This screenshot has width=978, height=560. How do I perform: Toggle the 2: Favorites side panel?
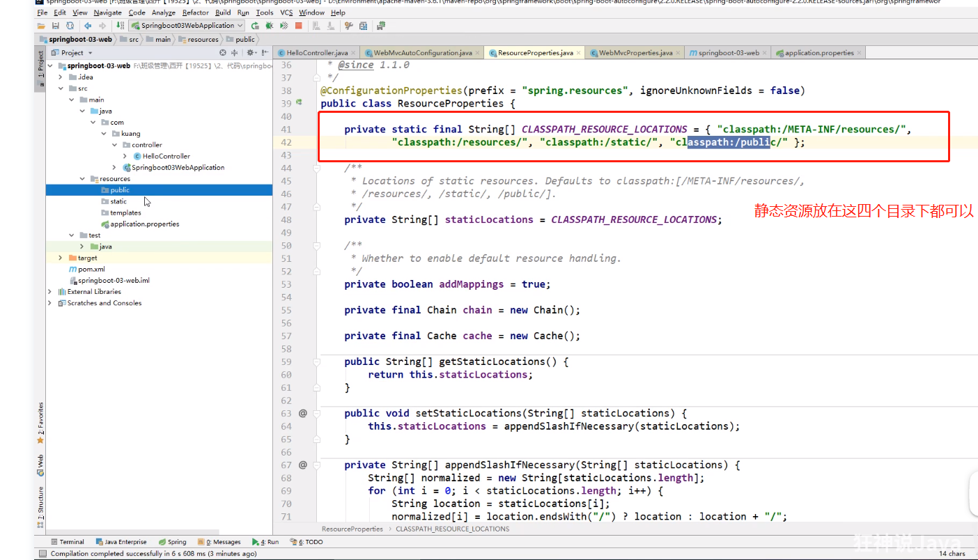(40, 423)
